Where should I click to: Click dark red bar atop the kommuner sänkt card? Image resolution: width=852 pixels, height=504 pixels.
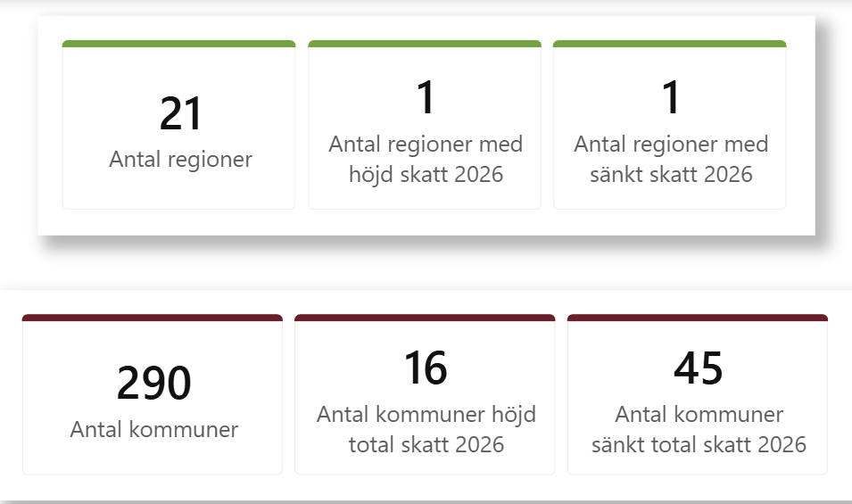698,318
